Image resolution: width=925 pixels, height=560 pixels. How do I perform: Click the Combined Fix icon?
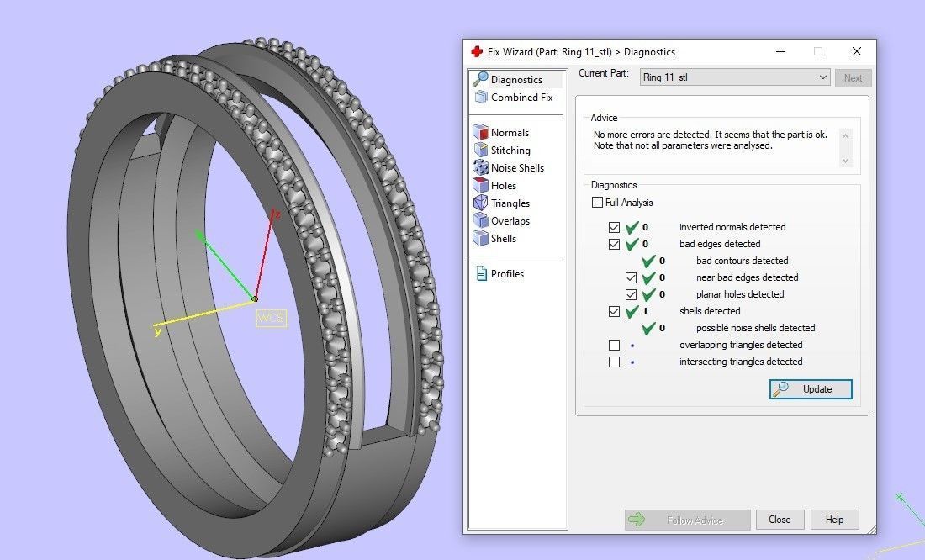point(481,98)
